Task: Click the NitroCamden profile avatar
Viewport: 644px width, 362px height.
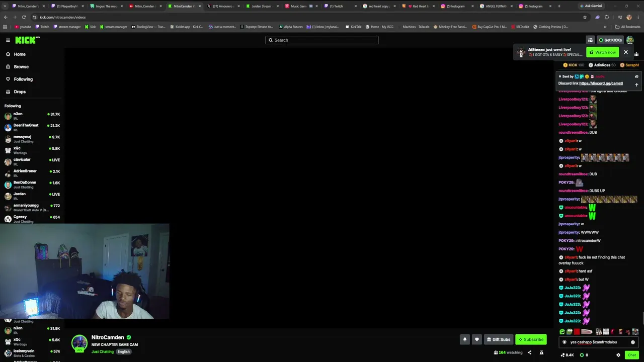Action: click(x=79, y=343)
